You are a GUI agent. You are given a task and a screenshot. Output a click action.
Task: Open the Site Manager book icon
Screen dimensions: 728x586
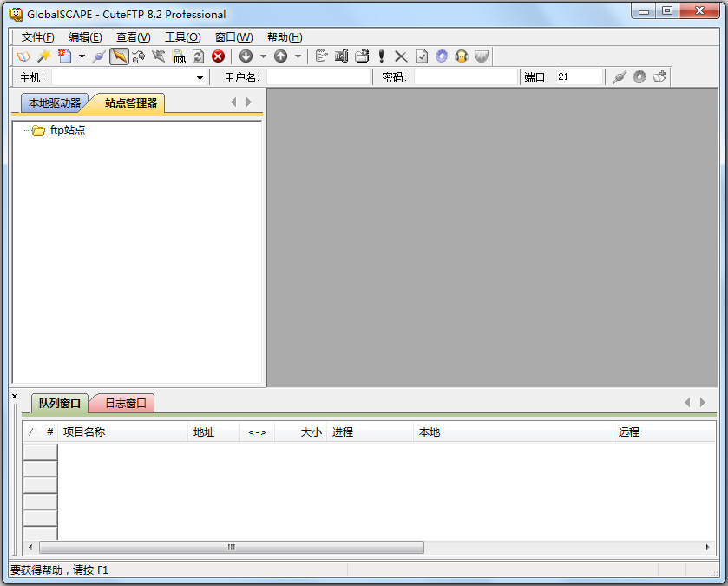click(23, 56)
